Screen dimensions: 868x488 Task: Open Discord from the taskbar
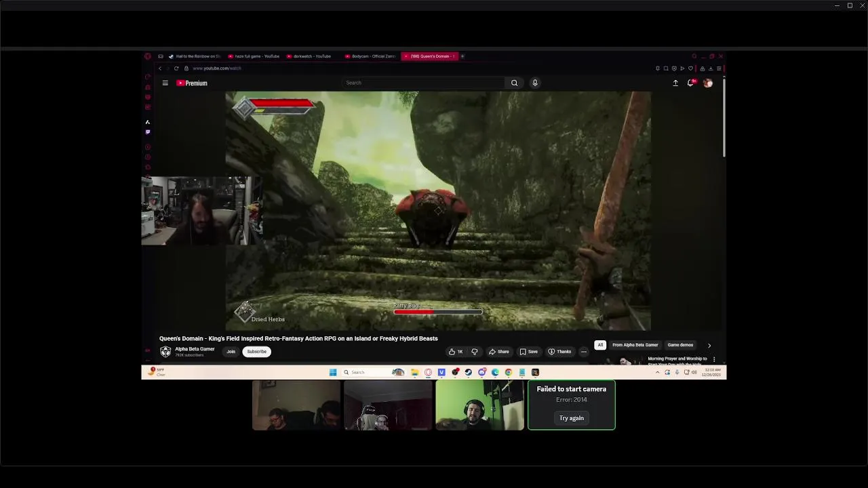point(481,372)
